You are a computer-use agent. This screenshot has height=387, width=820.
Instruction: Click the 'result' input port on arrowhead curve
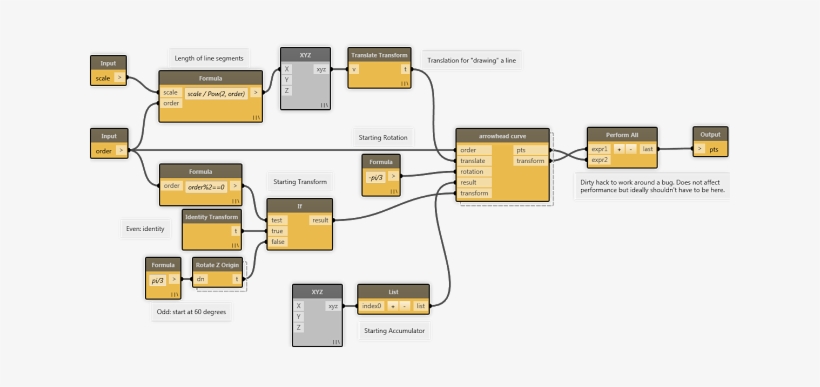coord(474,183)
